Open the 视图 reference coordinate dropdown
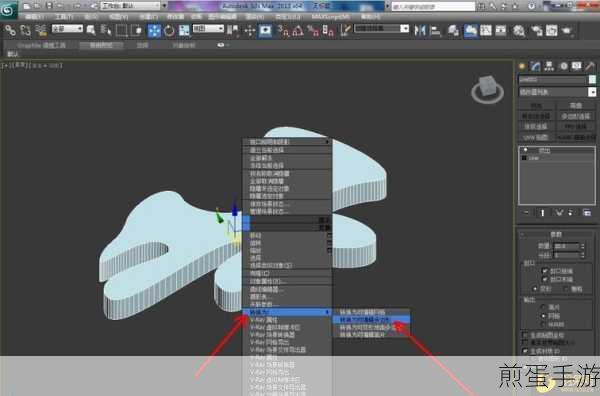The width and height of the screenshot is (600, 396). click(208, 29)
